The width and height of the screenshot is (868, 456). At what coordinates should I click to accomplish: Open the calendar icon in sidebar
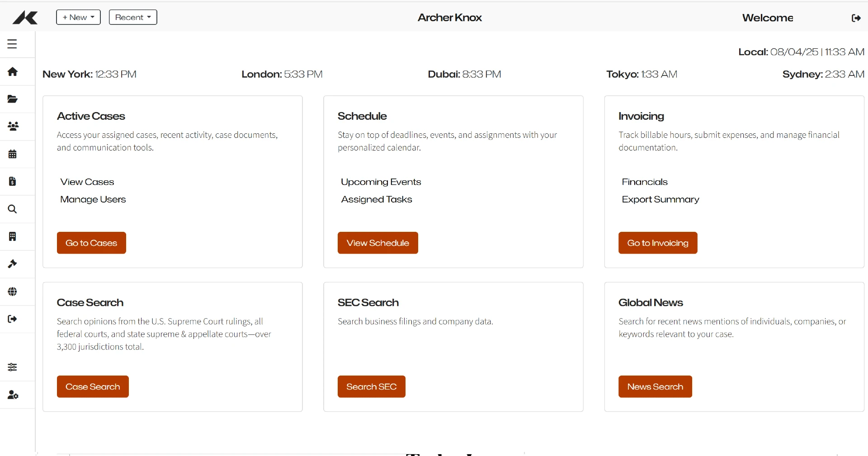tap(13, 154)
